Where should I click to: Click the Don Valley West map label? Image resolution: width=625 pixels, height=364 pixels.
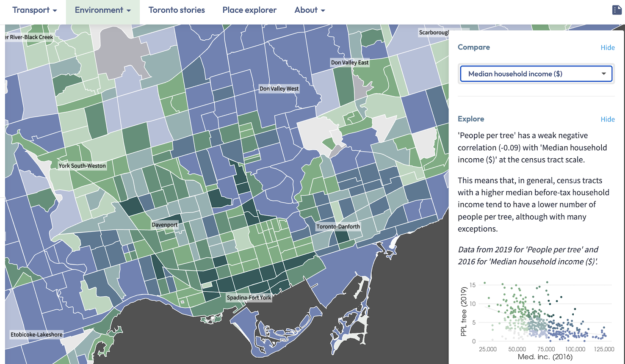click(279, 88)
